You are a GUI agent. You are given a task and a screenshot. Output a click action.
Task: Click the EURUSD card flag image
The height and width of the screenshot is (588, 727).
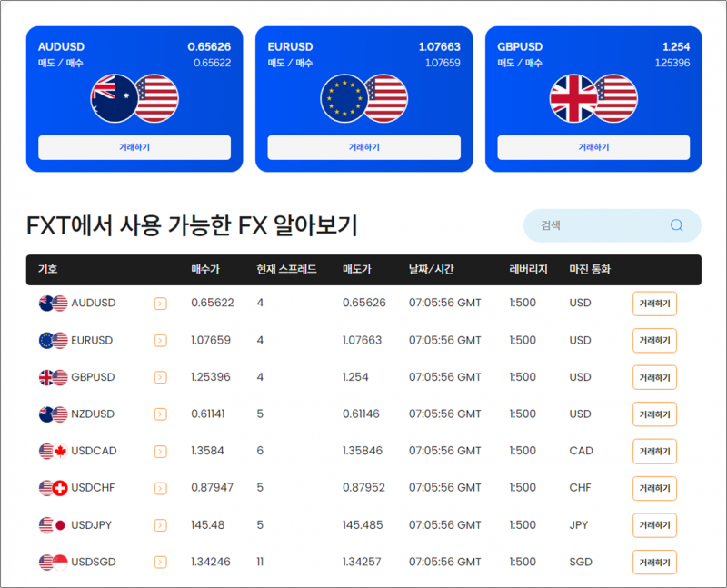coord(364,98)
